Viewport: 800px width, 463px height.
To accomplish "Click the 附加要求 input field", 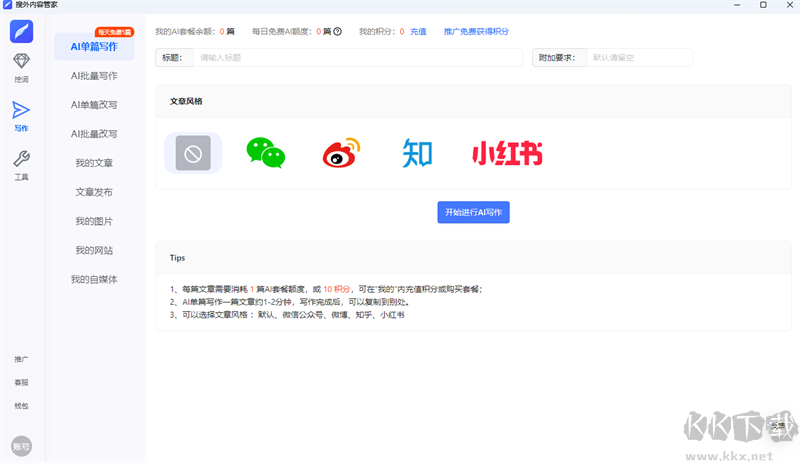I will pyautogui.click(x=638, y=58).
